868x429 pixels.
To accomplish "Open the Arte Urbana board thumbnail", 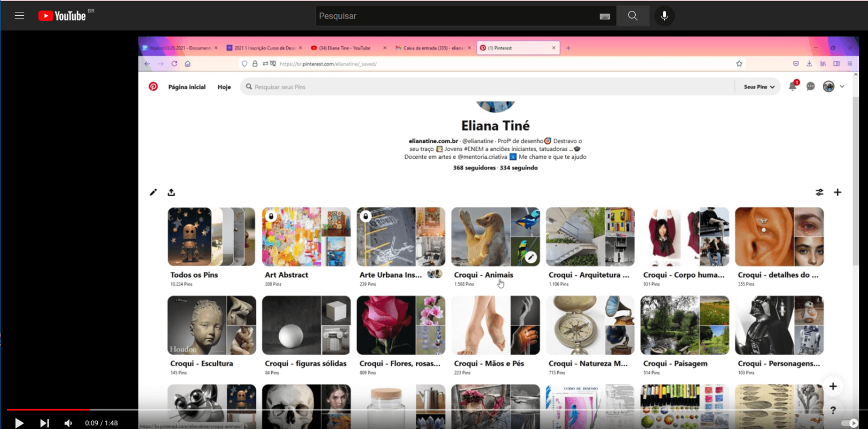I will pos(401,236).
